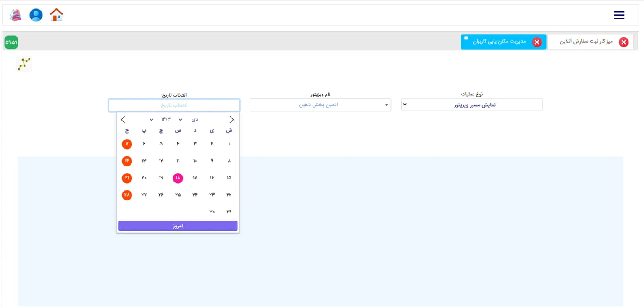Close the 'مدیریت مکان یابی کاربران' tab
Screen dimensions: 644x308
(x=537, y=42)
